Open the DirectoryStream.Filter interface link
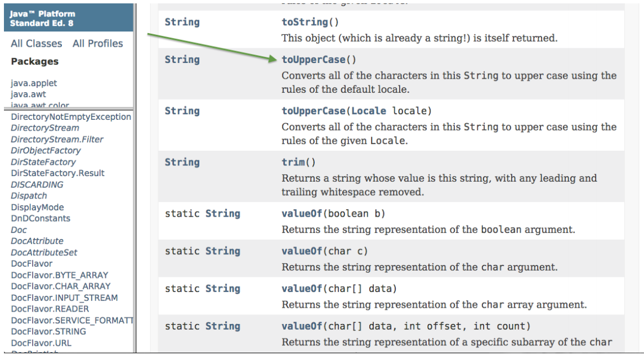The height and width of the screenshot is (360, 644). tap(57, 139)
